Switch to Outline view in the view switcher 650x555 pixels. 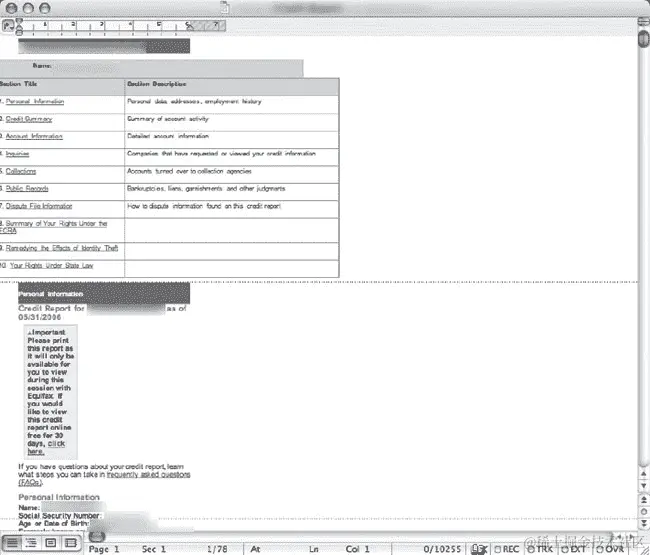(x=31, y=543)
